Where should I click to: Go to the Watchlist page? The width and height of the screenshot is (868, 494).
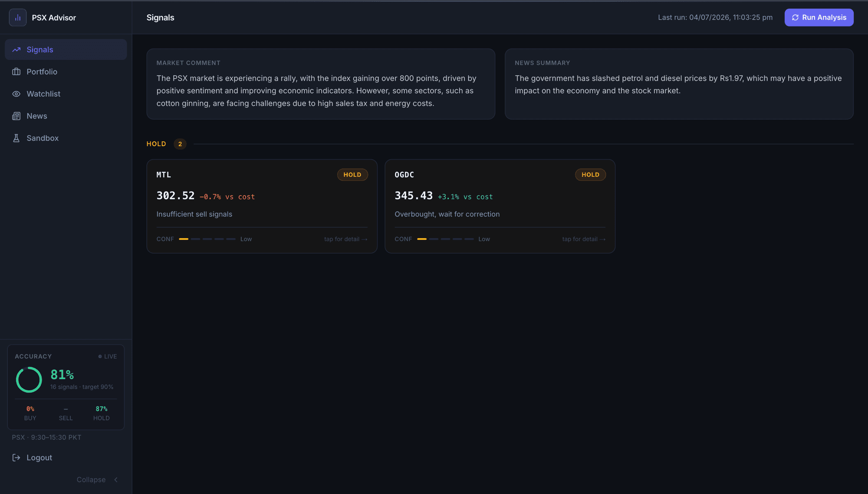click(66, 94)
